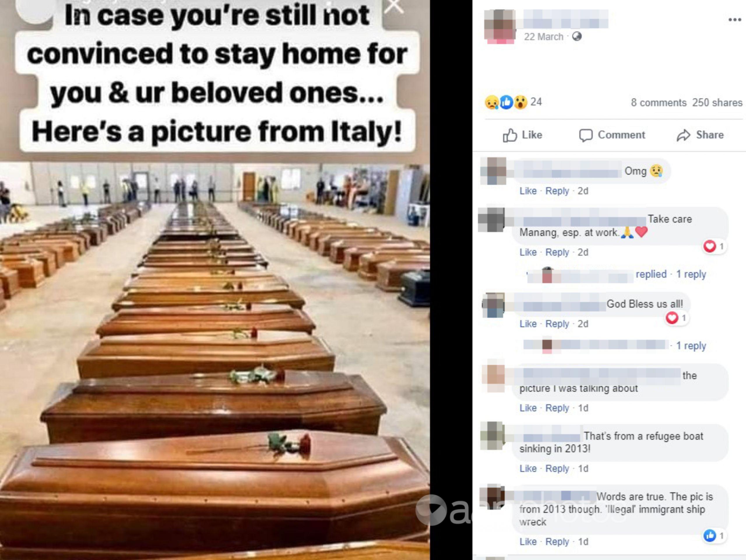Screen dimensions: 746x560
Task: Open the post author's profile picture
Action: (500, 26)
